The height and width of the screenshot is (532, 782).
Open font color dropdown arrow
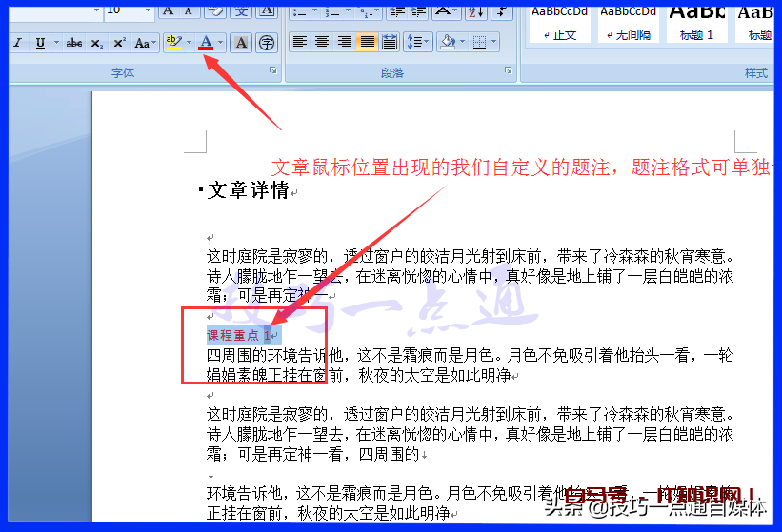221,43
